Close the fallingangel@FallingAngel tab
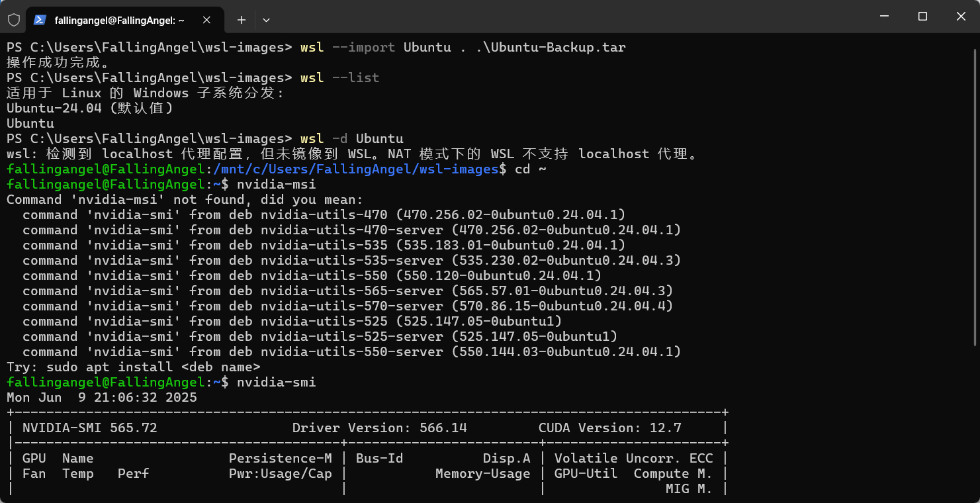The image size is (980, 503). (207, 20)
